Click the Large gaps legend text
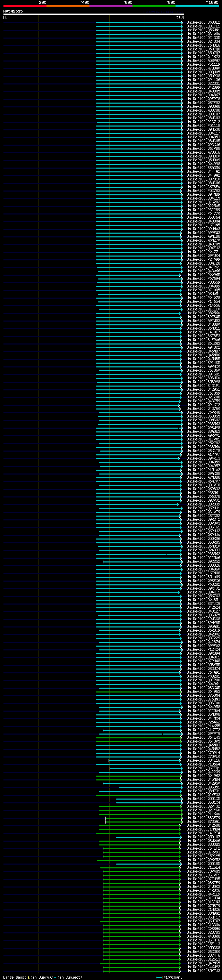This screenshot has width=222, height=980. tap(43, 977)
